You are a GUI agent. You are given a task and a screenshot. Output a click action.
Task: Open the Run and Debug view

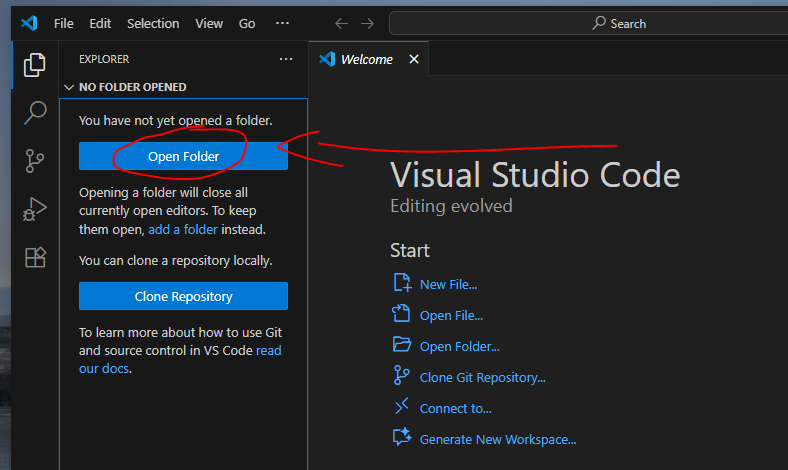point(35,209)
